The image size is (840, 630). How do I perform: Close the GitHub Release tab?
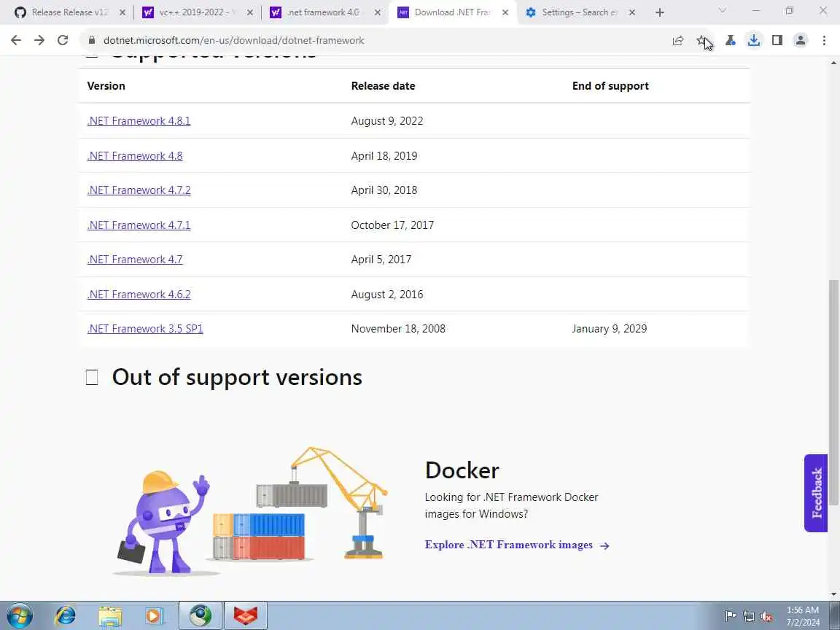(x=122, y=12)
